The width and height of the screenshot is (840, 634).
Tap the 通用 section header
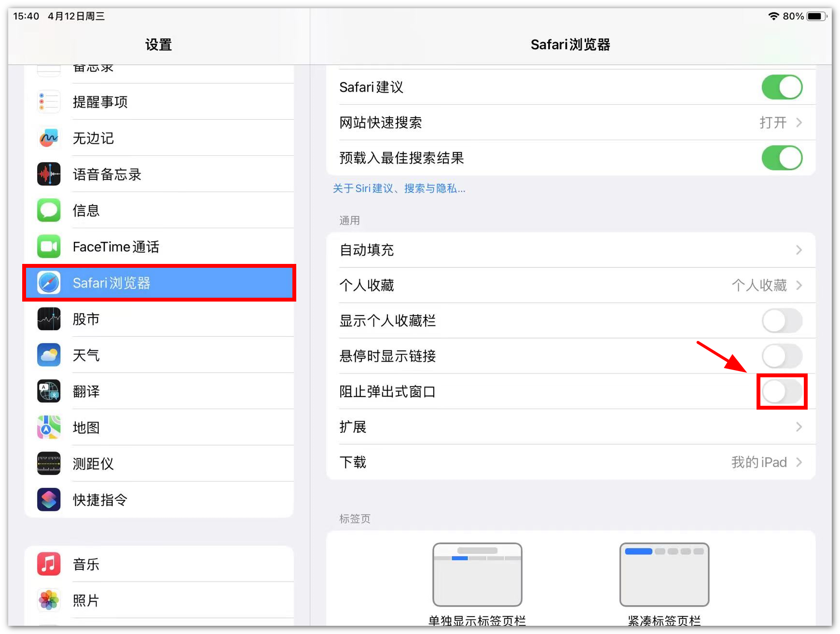[x=349, y=221]
